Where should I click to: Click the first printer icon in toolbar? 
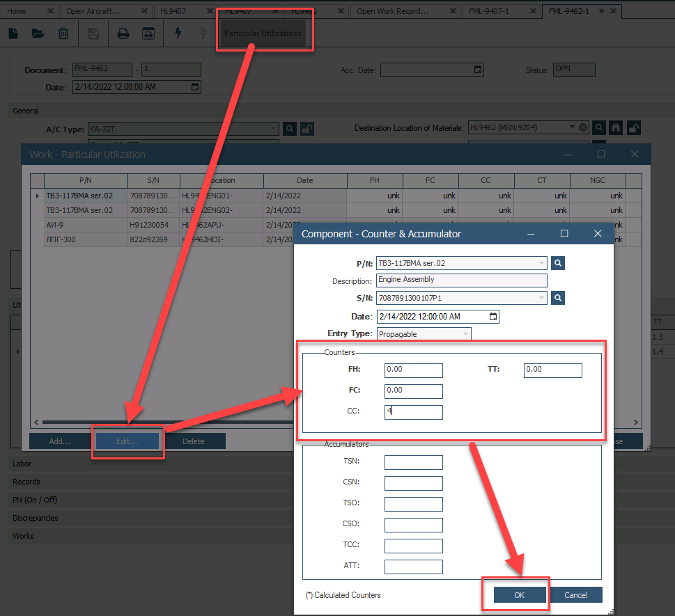click(x=123, y=33)
